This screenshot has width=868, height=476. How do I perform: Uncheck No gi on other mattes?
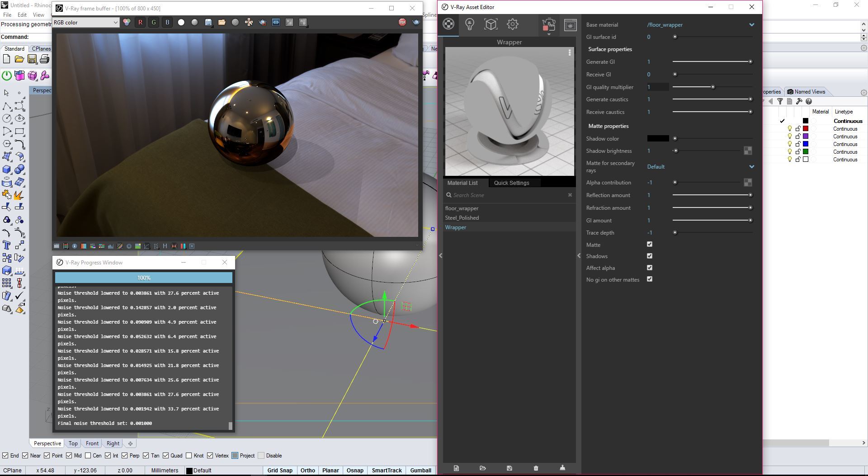click(650, 279)
